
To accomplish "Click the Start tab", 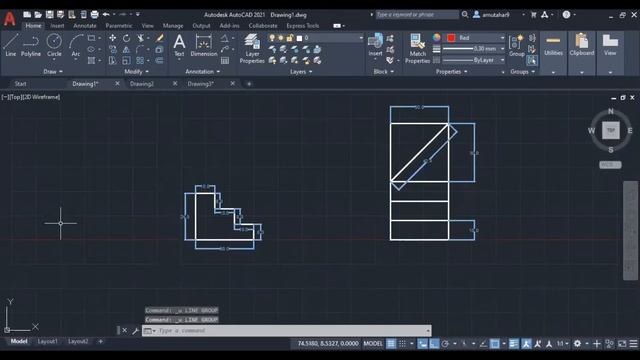I will coord(20,84).
